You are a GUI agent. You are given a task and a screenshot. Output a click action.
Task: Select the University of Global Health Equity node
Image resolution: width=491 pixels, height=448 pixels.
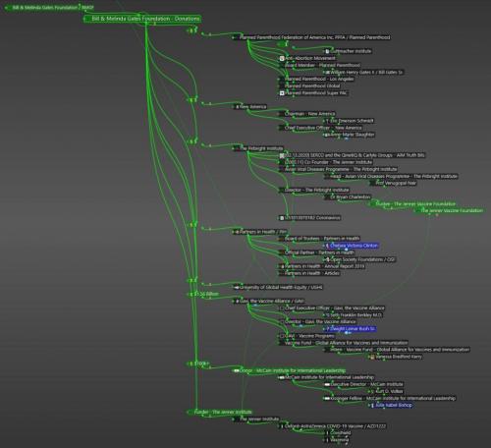[x=278, y=288]
